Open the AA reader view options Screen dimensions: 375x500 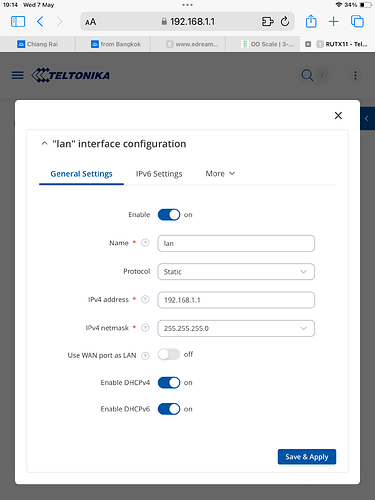coord(90,22)
